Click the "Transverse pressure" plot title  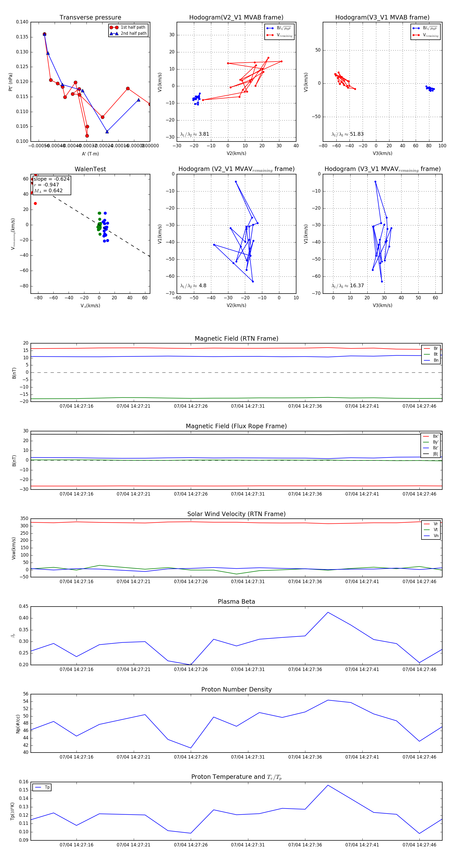pyautogui.click(x=90, y=18)
